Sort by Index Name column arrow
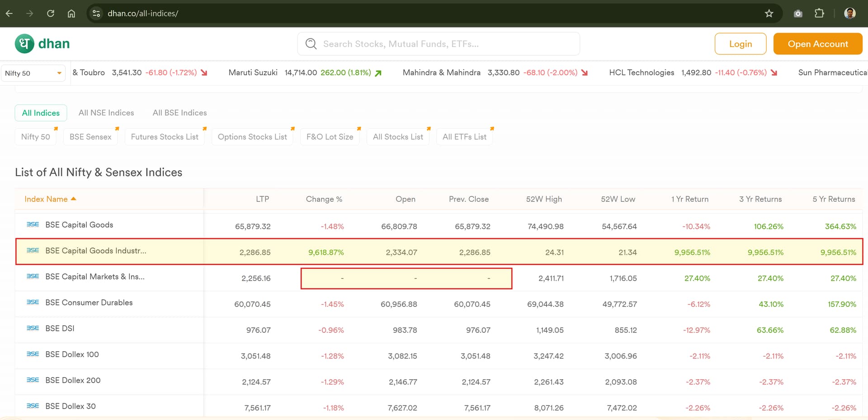Image resolution: width=868 pixels, height=420 pixels. click(74, 199)
